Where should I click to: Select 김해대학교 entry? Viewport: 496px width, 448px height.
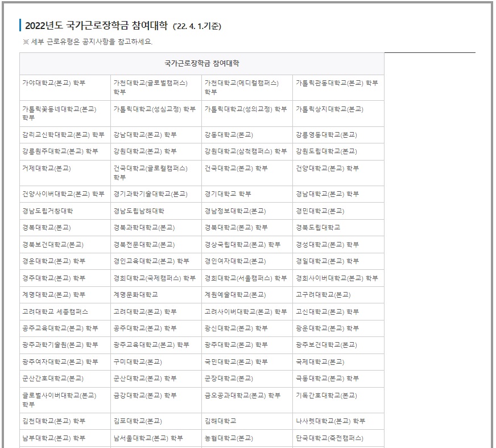coord(221,421)
